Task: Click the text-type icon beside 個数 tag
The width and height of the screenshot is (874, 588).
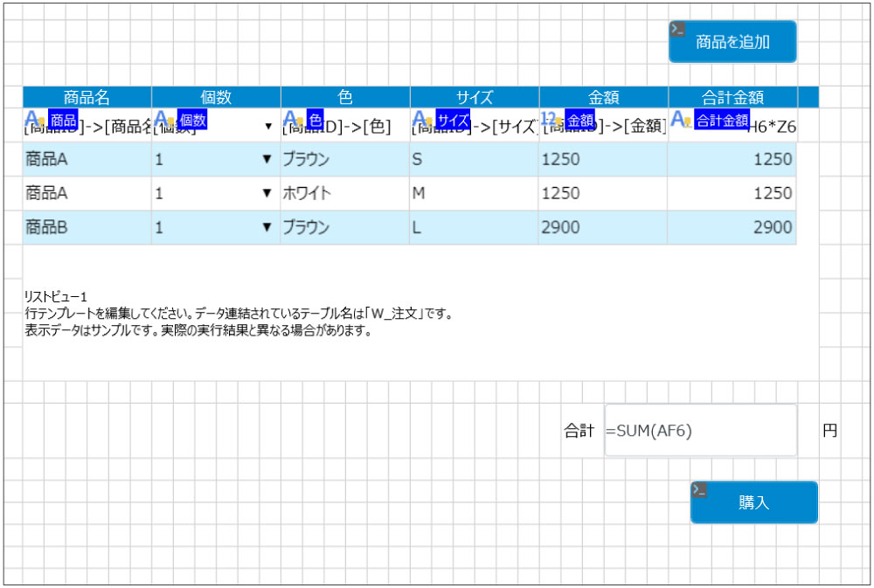Action: coord(163,119)
